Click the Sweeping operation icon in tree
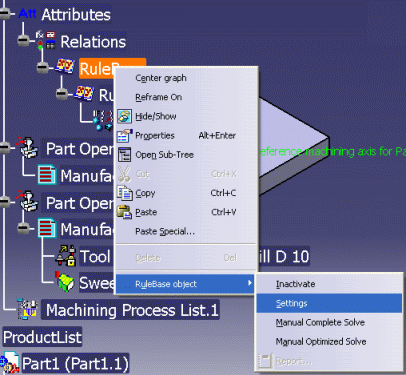This screenshot has width=406, height=375. coord(65,282)
